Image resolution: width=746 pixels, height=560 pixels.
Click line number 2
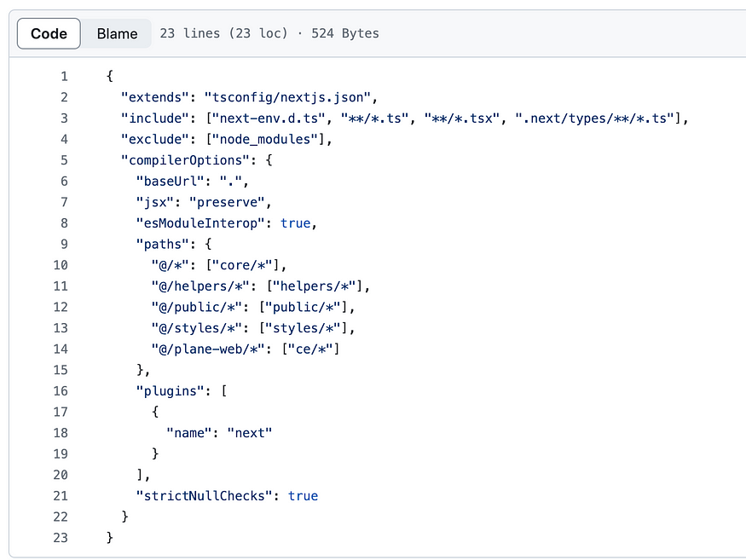click(x=64, y=97)
